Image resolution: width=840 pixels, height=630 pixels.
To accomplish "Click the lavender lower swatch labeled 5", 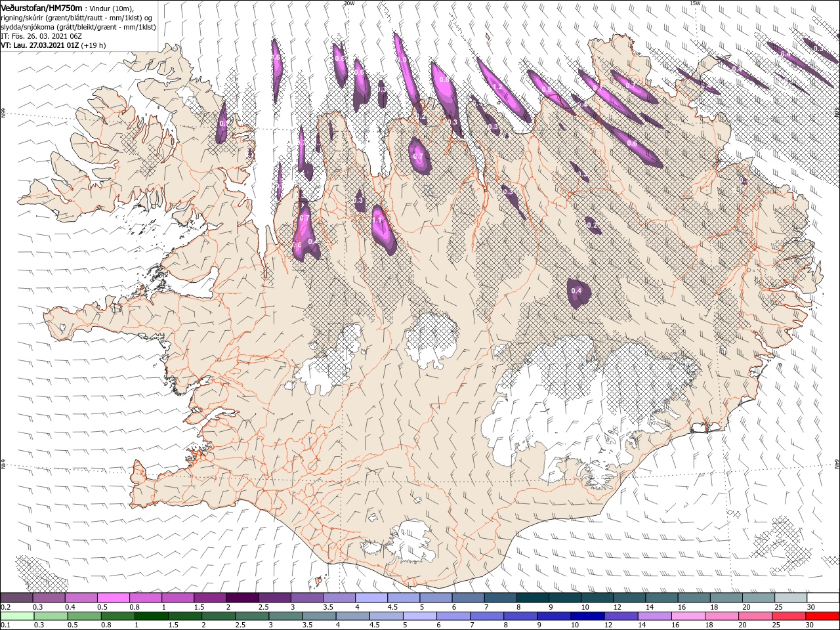I will click(x=419, y=616).
